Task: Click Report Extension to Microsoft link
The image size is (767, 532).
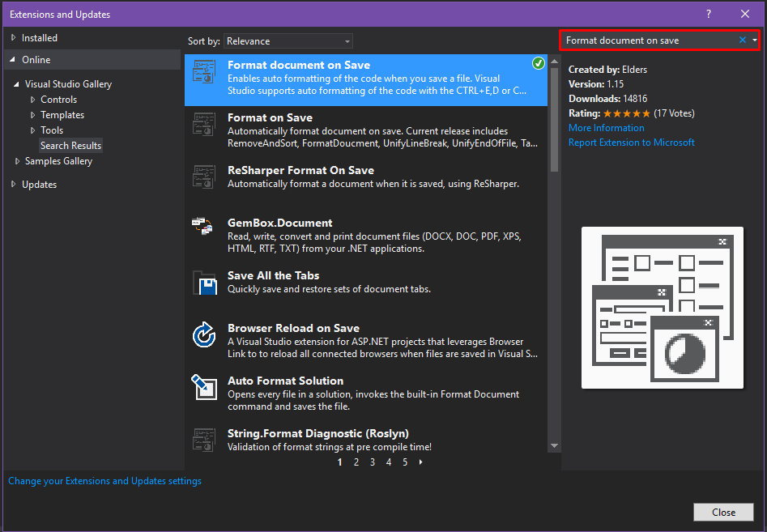Action: pyautogui.click(x=632, y=143)
